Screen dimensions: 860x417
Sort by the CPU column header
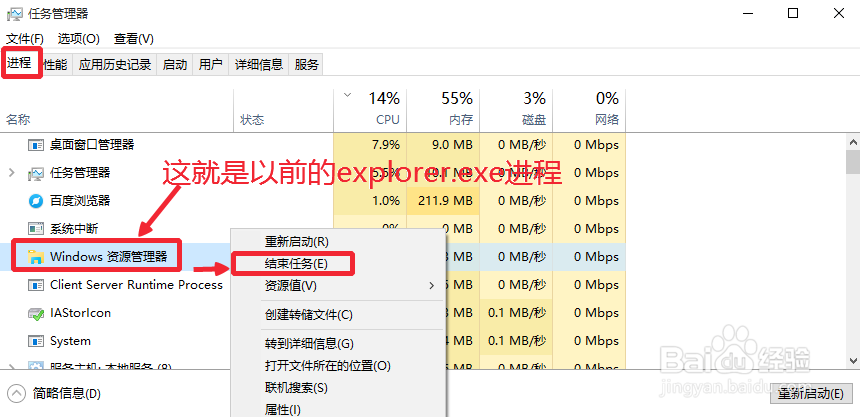(370, 111)
